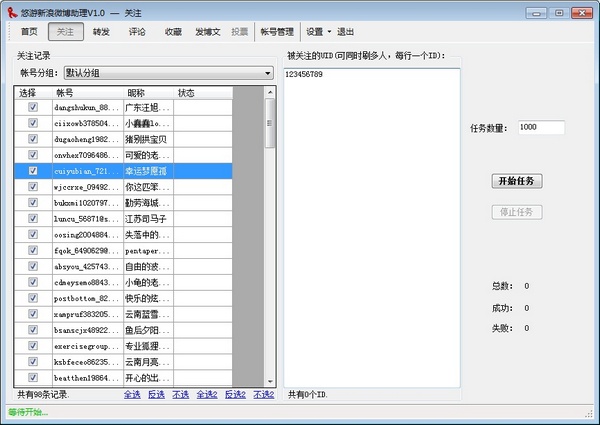
Task: Click the 选择 column header
Action: click(33, 93)
